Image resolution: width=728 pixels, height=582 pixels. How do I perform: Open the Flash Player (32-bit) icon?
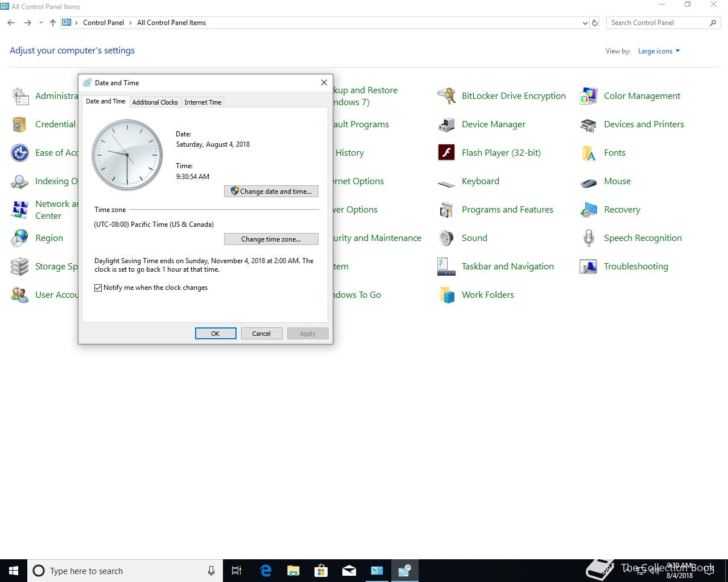446,153
